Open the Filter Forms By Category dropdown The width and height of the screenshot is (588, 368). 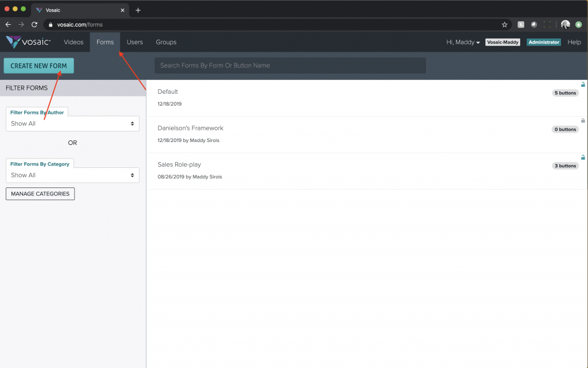click(72, 175)
